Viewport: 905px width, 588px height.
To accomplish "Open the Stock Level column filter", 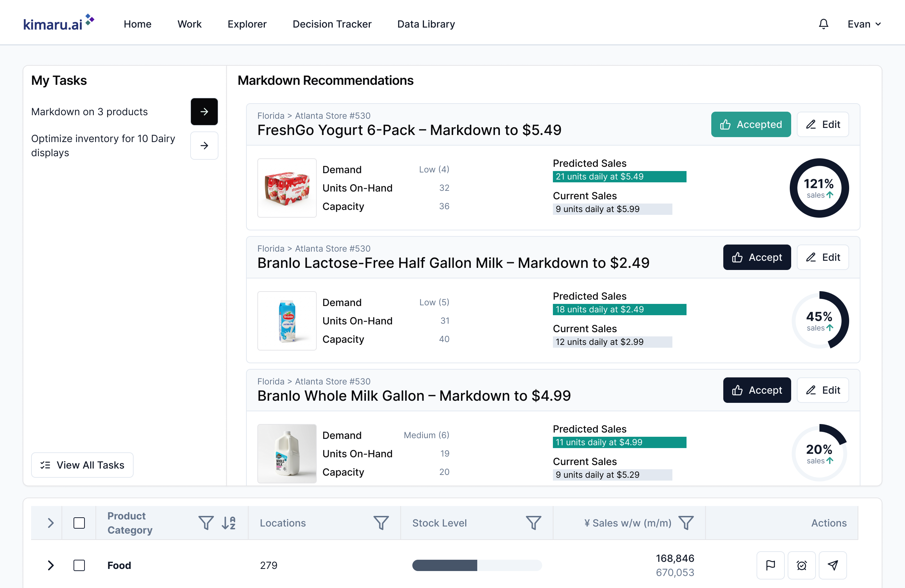I will tap(533, 523).
